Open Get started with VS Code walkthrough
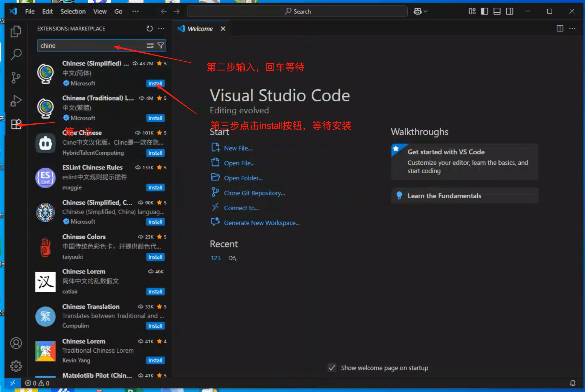The image size is (585, 392). point(465,161)
